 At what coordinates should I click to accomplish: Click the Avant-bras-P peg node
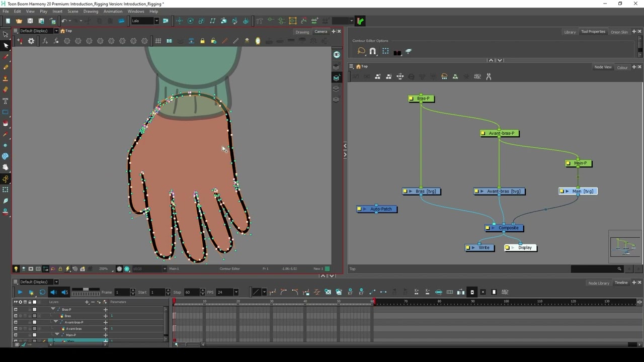(500, 133)
